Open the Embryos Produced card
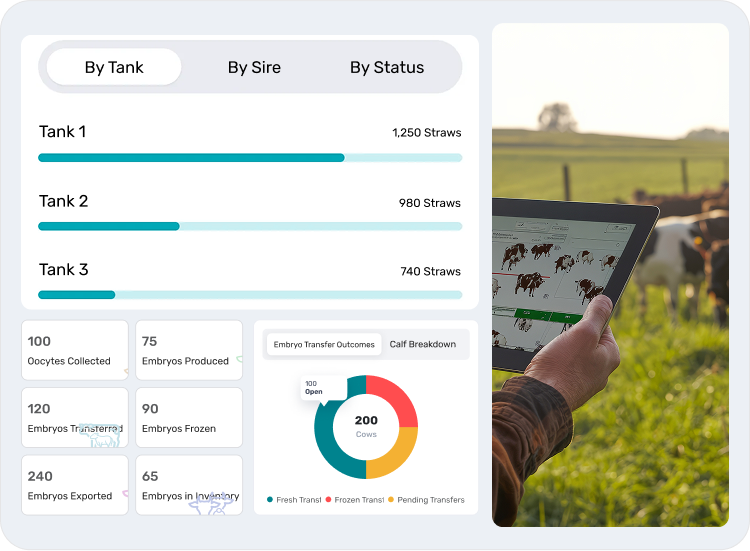Image resolution: width=750 pixels, height=551 pixels. pos(189,350)
